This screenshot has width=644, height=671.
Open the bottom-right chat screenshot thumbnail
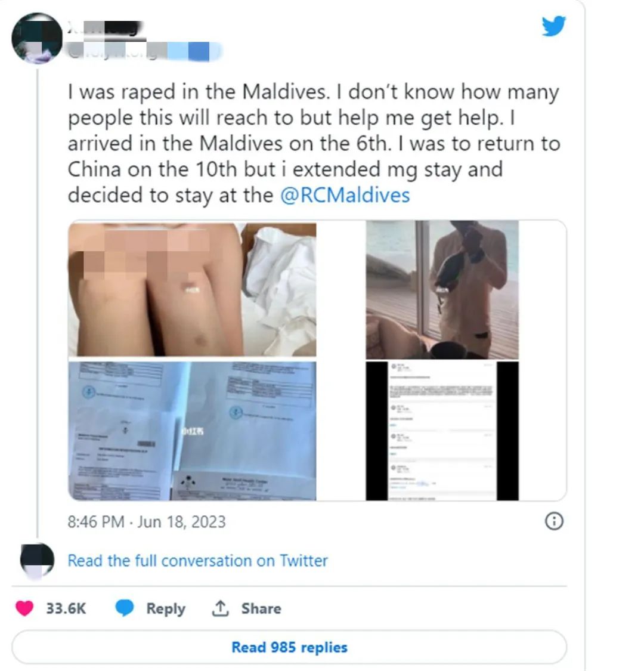[442, 431]
